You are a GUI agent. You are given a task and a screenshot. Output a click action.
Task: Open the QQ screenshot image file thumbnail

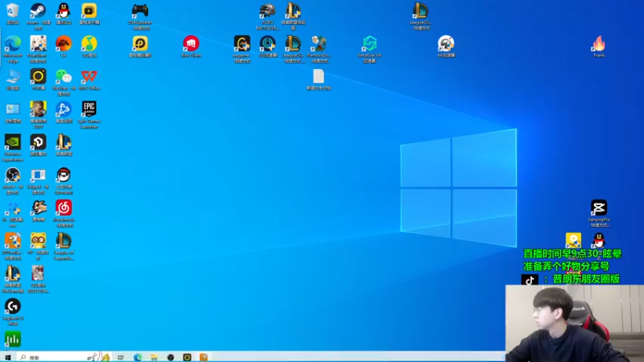38,274
